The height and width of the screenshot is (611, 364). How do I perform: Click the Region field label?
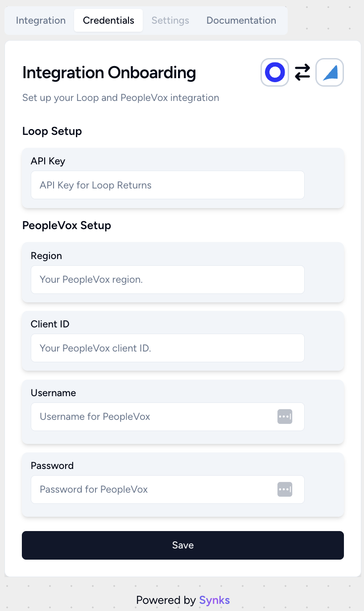(x=46, y=256)
